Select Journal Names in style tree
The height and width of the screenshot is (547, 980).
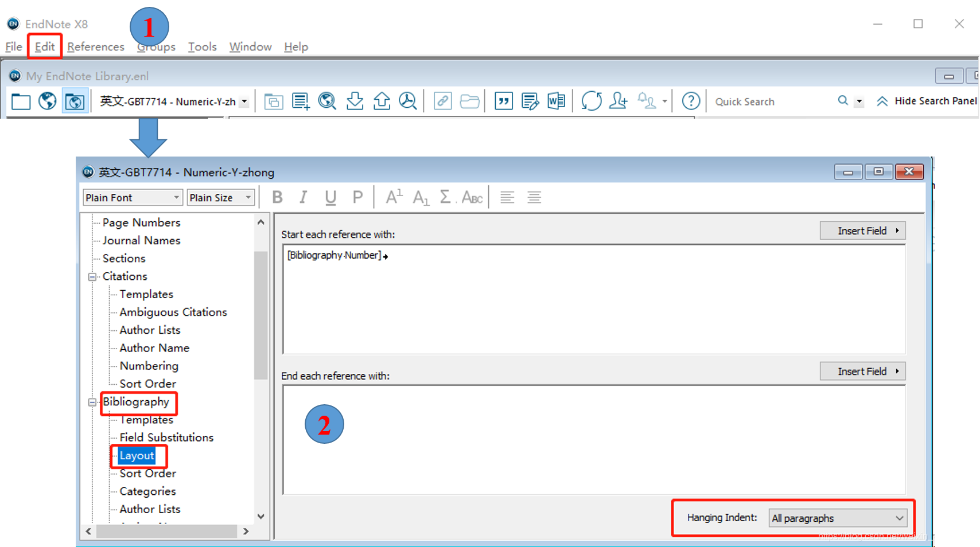(x=141, y=240)
